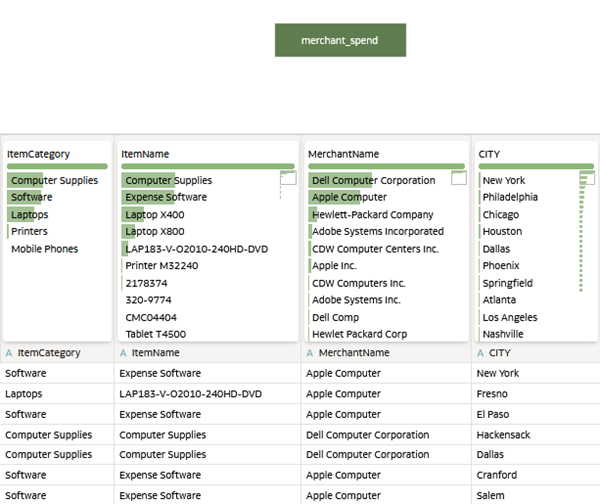Select Adobe Systems Inc. merchant value
This screenshot has width=600, height=504.
tap(356, 300)
